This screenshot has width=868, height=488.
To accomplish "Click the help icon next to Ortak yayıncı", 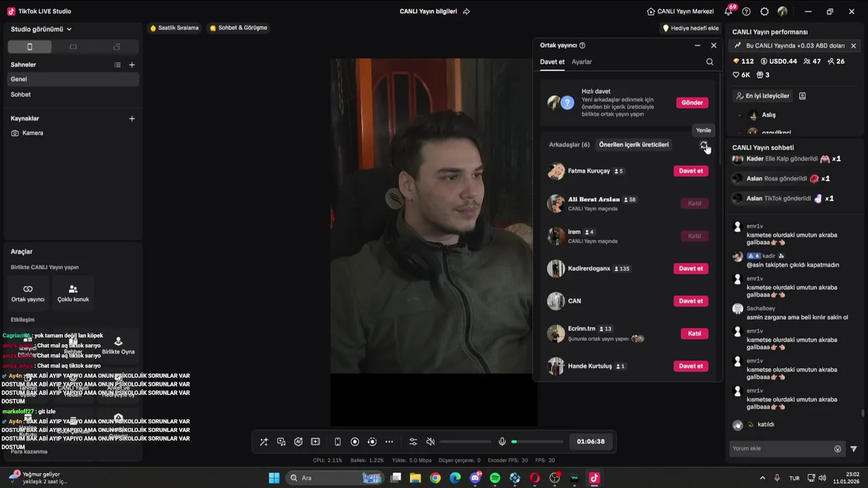I will pyautogui.click(x=582, y=45).
